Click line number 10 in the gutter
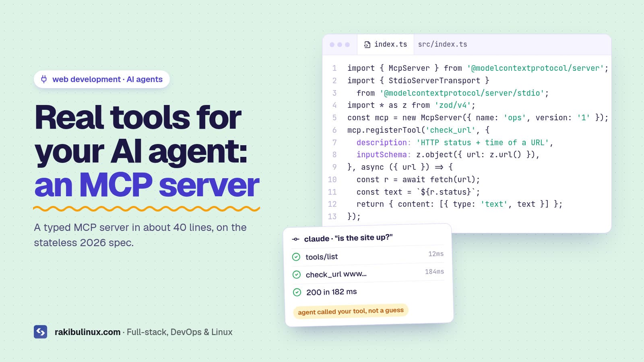 [x=332, y=179]
